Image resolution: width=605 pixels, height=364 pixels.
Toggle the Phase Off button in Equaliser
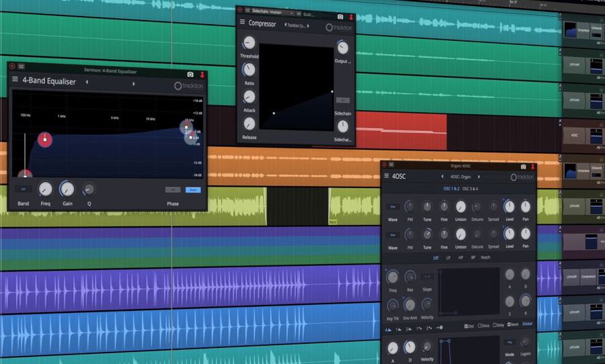click(173, 189)
